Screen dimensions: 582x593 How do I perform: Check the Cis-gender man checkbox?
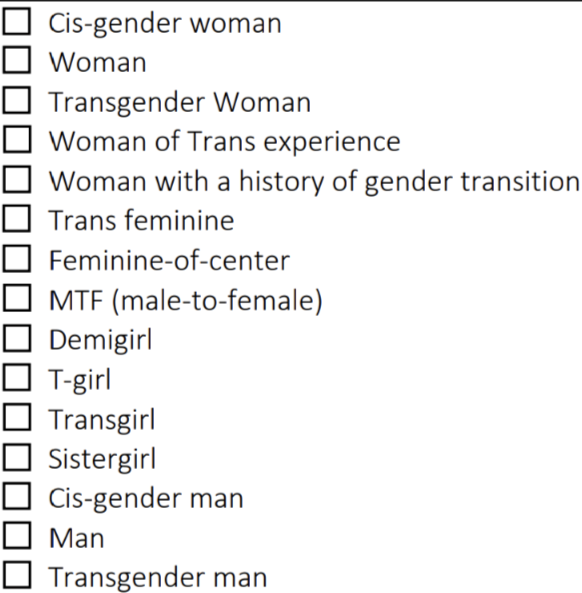tap(17, 496)
